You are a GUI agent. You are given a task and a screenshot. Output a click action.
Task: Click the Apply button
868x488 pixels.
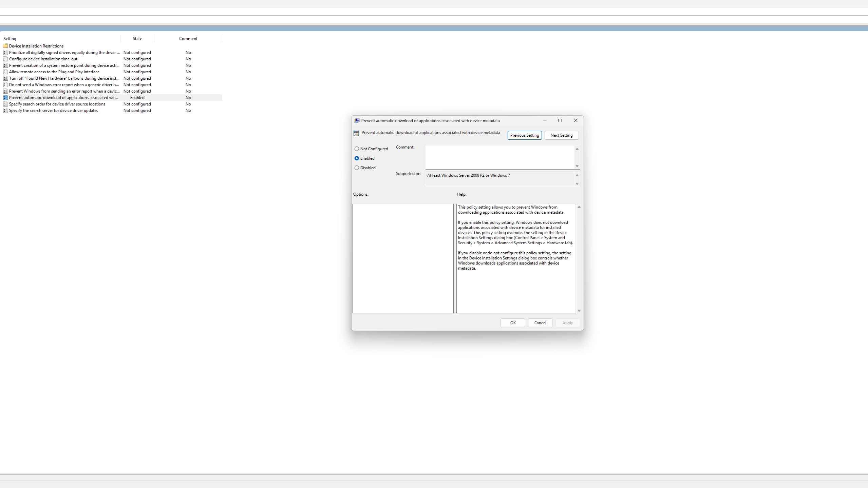coord(568,323)
